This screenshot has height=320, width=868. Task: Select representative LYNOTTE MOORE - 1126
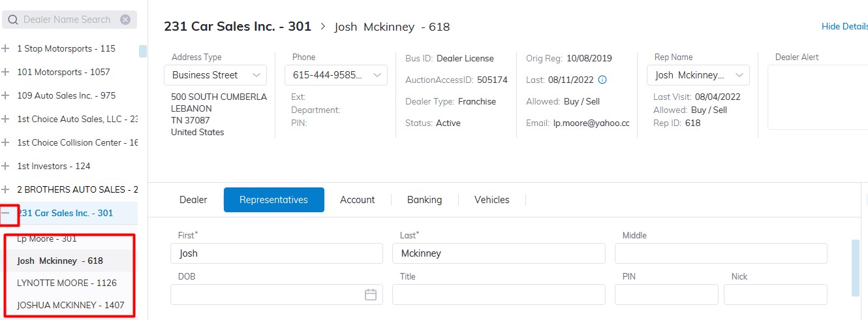pos(67,283)
